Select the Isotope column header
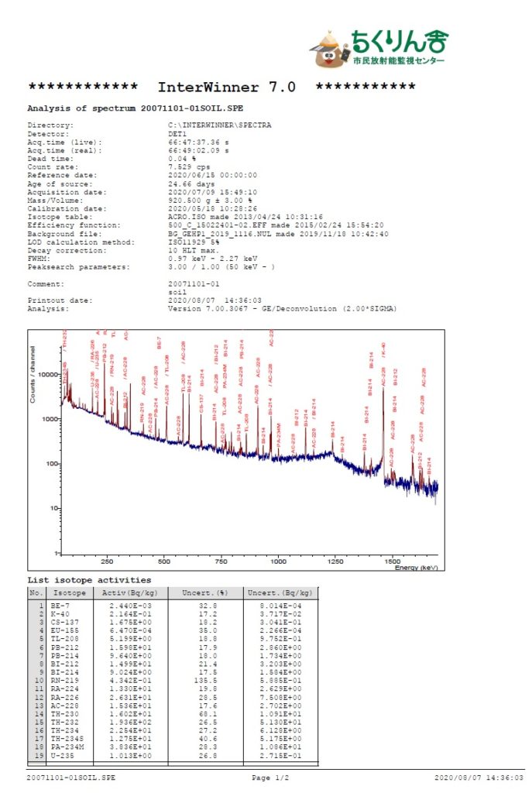The width and height of the screenshot is (532, 793). (63, 592)
